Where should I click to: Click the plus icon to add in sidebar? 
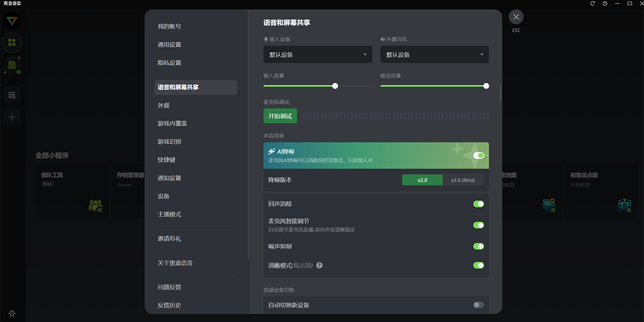click(x=12, y=117)
